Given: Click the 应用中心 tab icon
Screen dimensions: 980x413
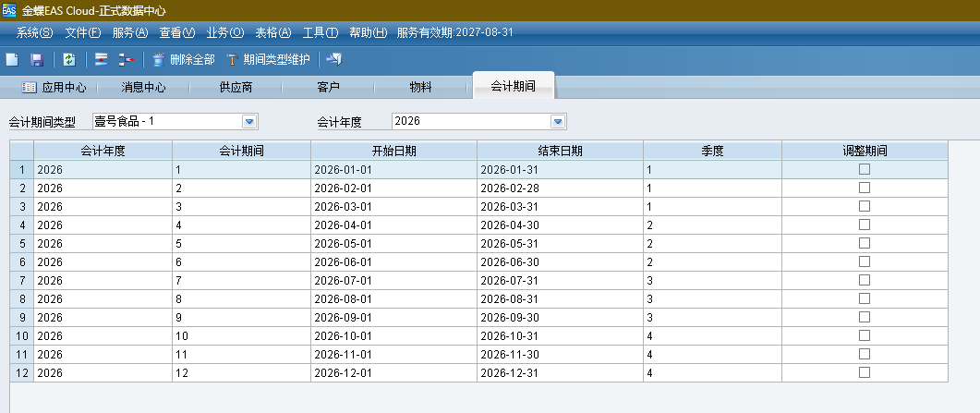Looking at the screenshot, I should [29, 88].
